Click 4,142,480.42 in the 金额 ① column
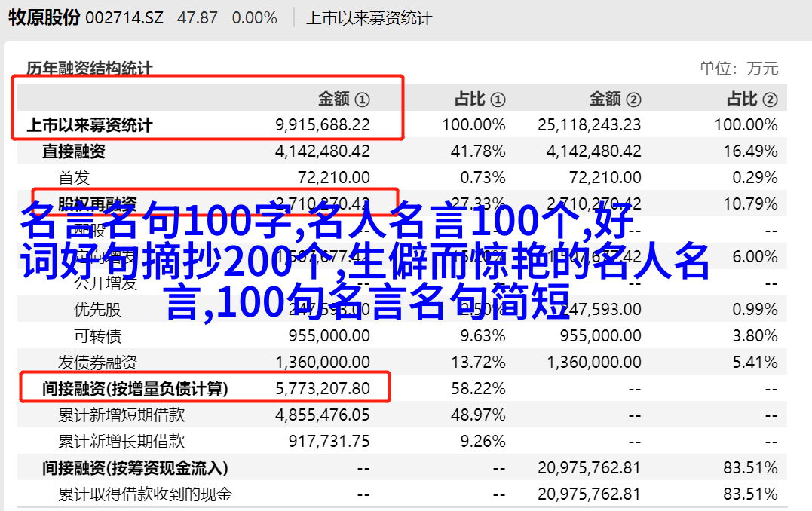The height and width of the screenshot is (511, 812). tap(323, 151)
